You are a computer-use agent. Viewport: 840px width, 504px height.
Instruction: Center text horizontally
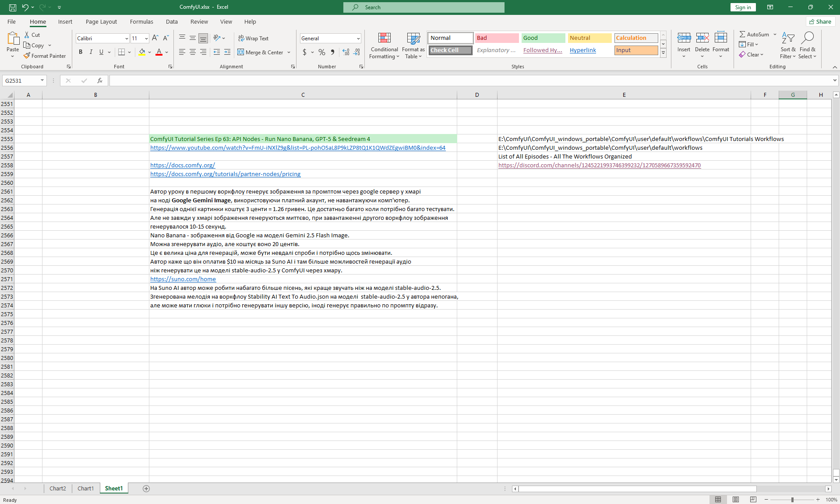click(193, 52)
